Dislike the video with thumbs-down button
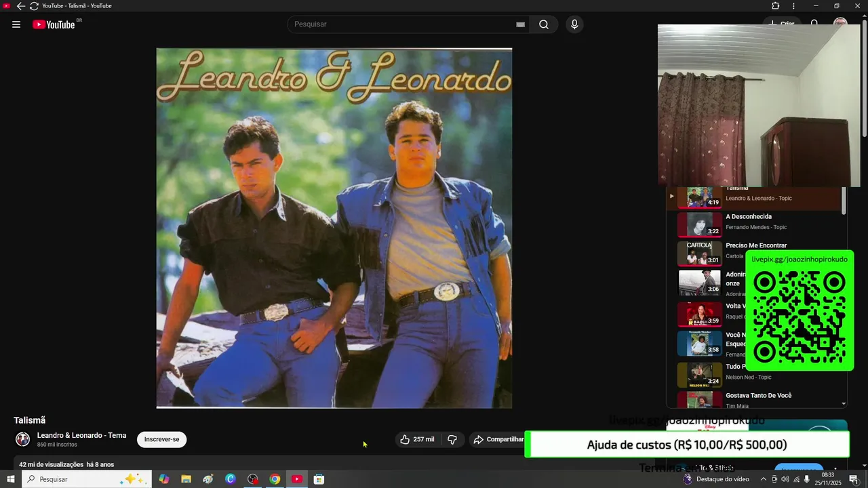The height and width of the screenshot is (488, 868). coord(452,439)
